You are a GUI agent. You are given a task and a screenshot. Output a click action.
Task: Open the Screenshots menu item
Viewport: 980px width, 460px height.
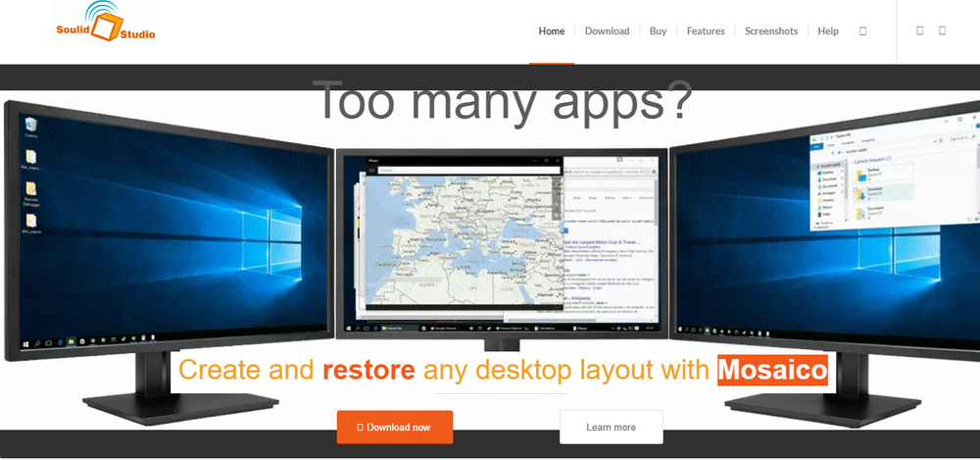pos(770,31)
